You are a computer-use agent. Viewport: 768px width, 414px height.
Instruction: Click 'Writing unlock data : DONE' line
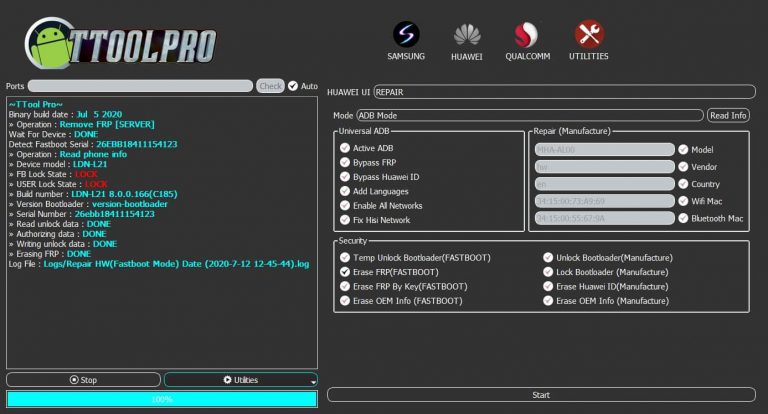[x=63, y=244]
